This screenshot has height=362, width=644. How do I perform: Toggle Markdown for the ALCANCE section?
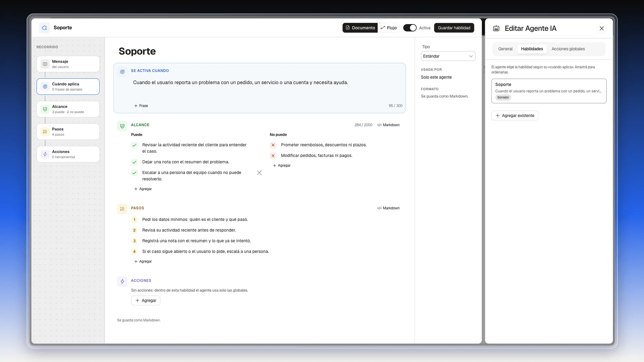coord(388,125)
